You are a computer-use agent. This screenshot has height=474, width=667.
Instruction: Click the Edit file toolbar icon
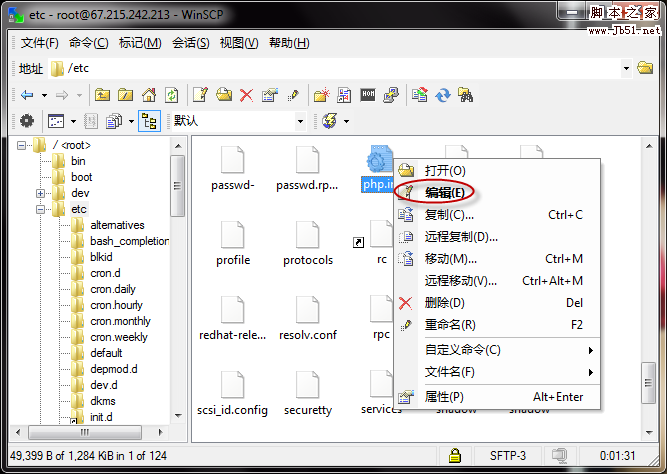coord(200,95)
